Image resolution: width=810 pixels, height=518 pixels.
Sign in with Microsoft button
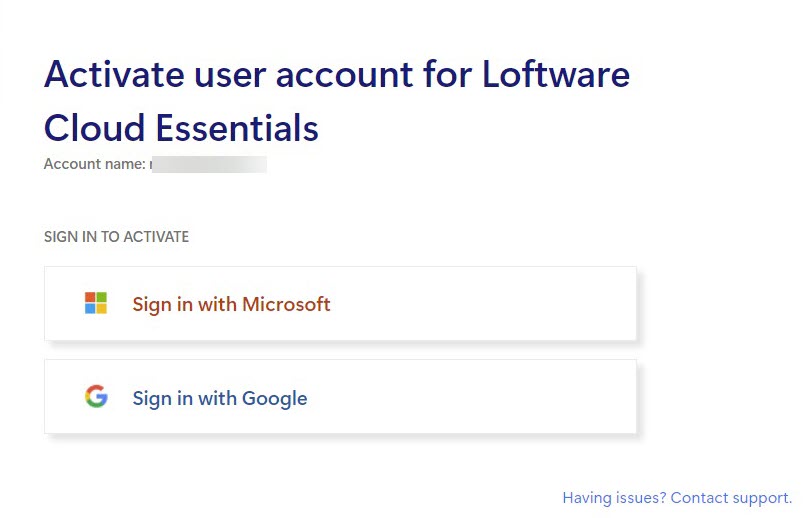(x=340, y=303)
